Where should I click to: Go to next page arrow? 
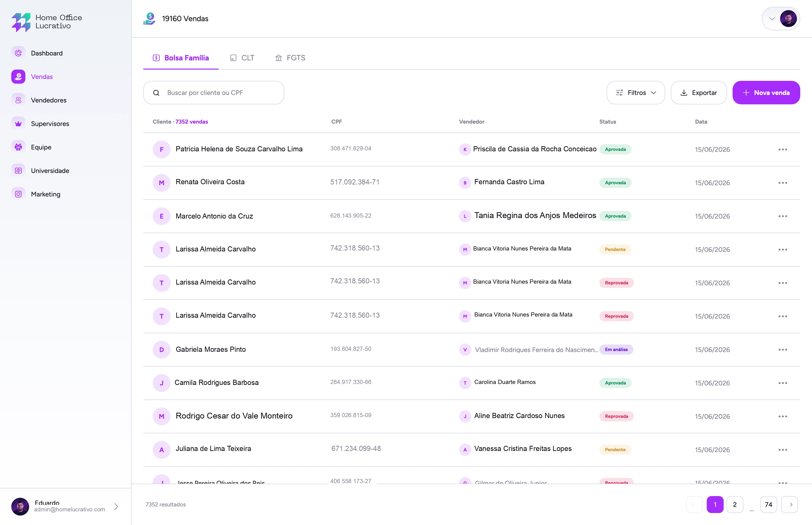tap(789, 505)
